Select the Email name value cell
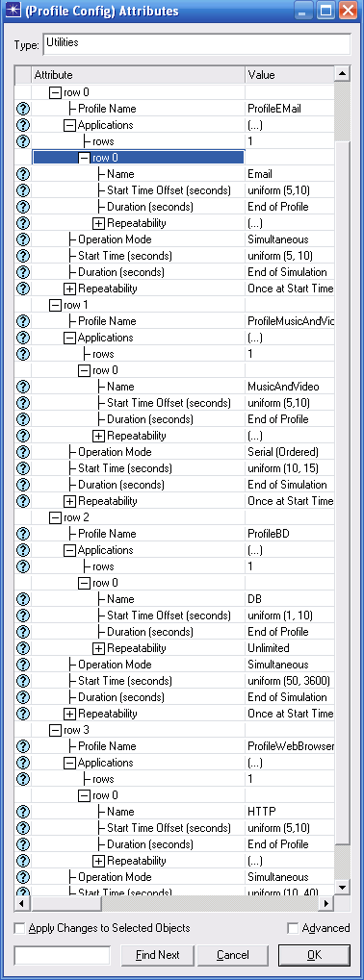This screenshot has width=364, height=980. 290,174
